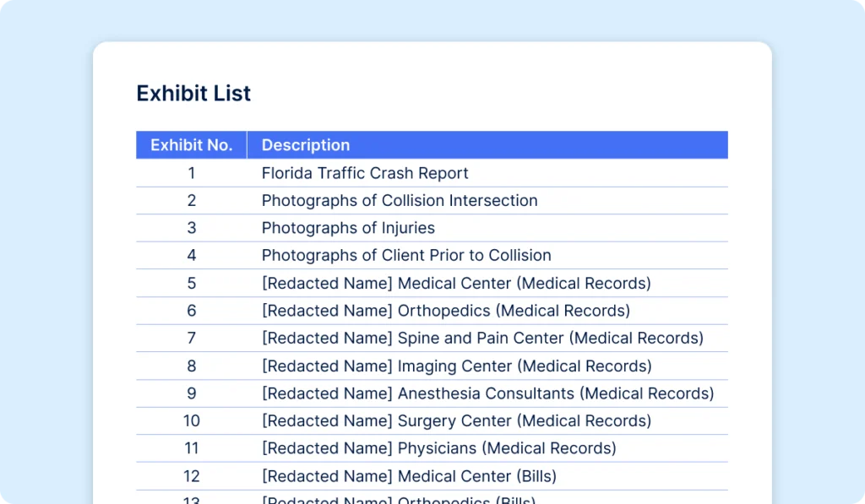Choose the Imaging Center (Medical Records) entry

pyautogui.click(x=456, y=366)
